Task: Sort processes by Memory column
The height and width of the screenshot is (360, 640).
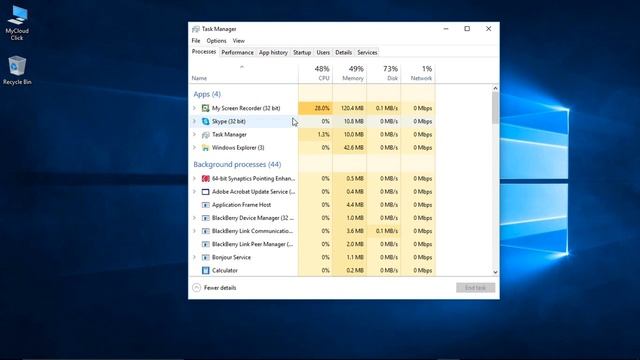Action: click(x=350, y=73)
